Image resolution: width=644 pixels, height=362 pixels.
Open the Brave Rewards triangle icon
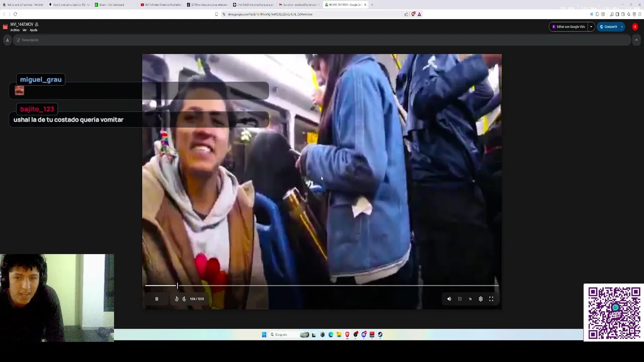pyautogui.click(x=419, y=14)
